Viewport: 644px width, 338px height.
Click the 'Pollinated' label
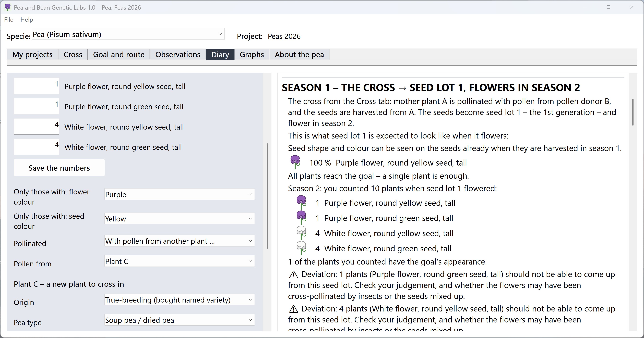(x=30, y=243)
